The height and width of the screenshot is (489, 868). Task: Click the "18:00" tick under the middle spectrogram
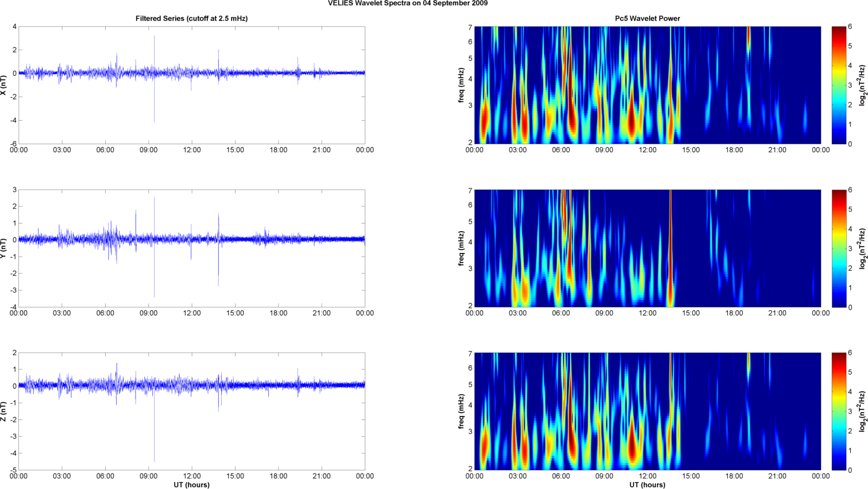(x=734, y=313)
